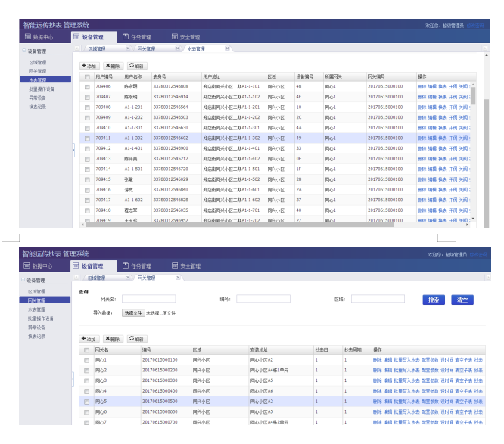Select 区域管理 in the 网关管理 screen sidebar

coord(36,291)
